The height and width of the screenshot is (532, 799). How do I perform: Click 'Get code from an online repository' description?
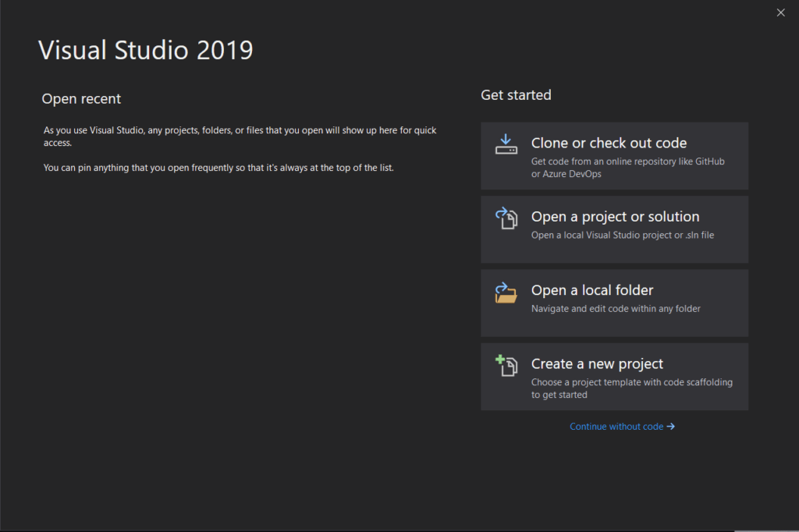click(628, 168)
